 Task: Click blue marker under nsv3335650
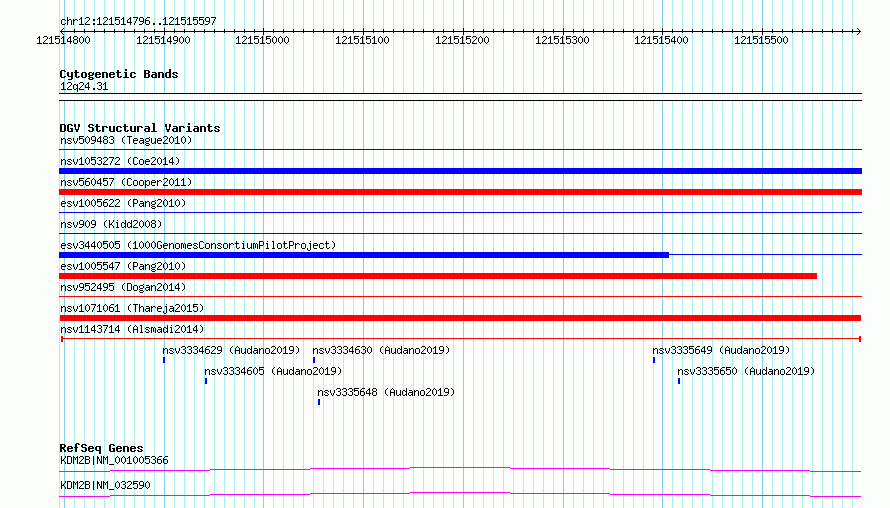(679, 381)
